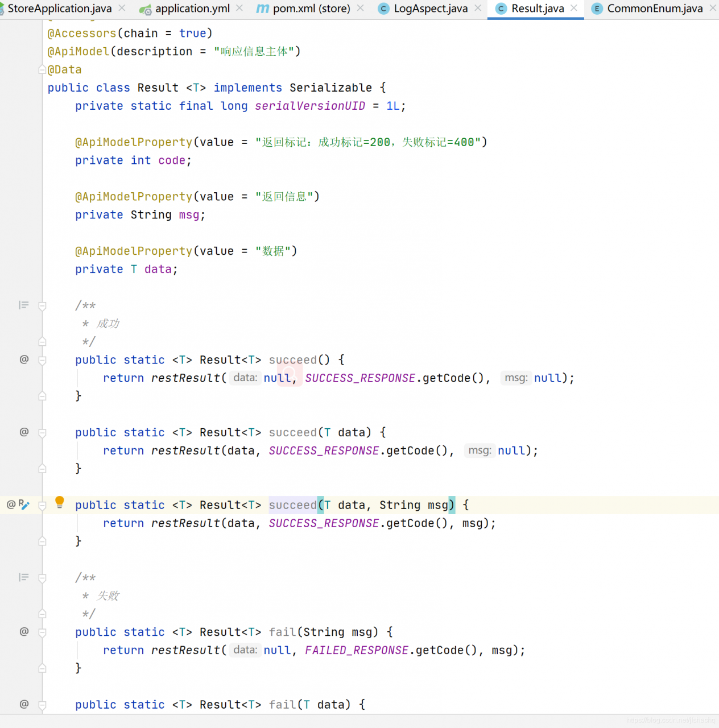The height and width of the screenshot is (728, 719).
Task: Collapse the @Data annotation fold marker
Action: (x=42, y=69)
